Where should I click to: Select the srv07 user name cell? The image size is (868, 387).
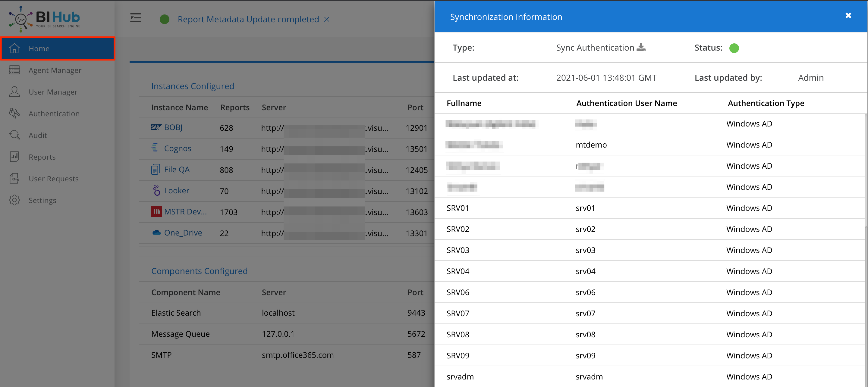pyautogui.click(x=585, y=313)
